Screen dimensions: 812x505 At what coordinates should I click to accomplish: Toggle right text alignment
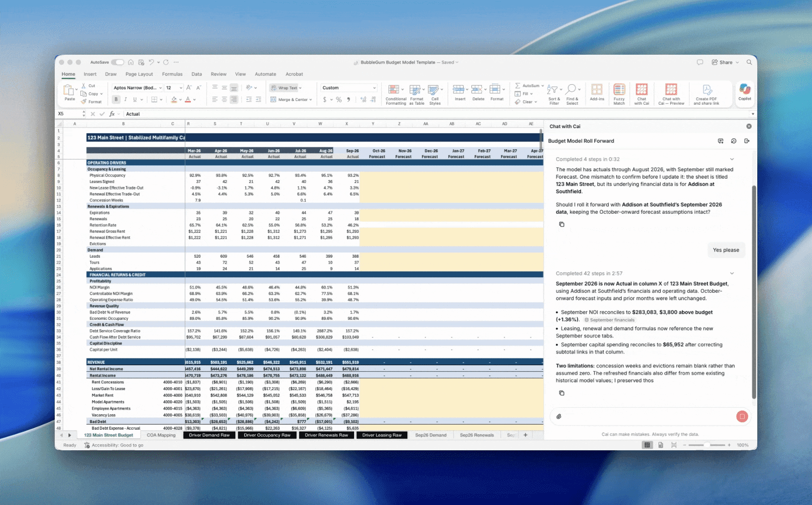233,100
